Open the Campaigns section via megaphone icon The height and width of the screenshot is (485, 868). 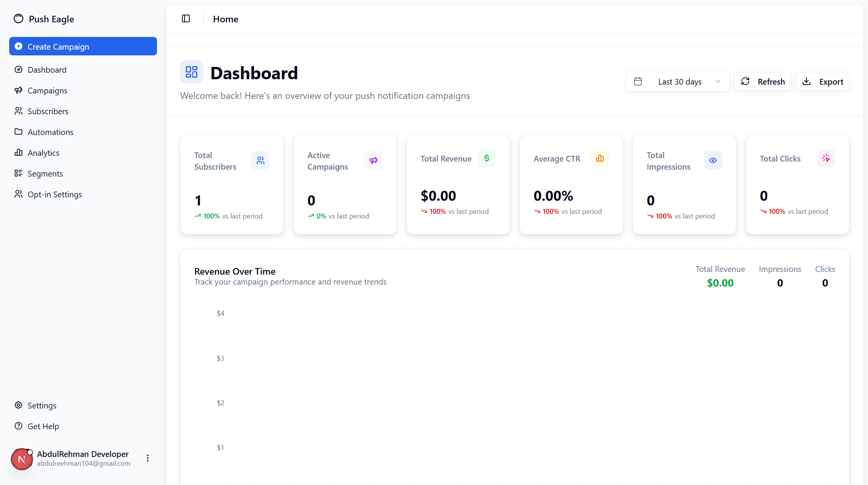(18, 90)
